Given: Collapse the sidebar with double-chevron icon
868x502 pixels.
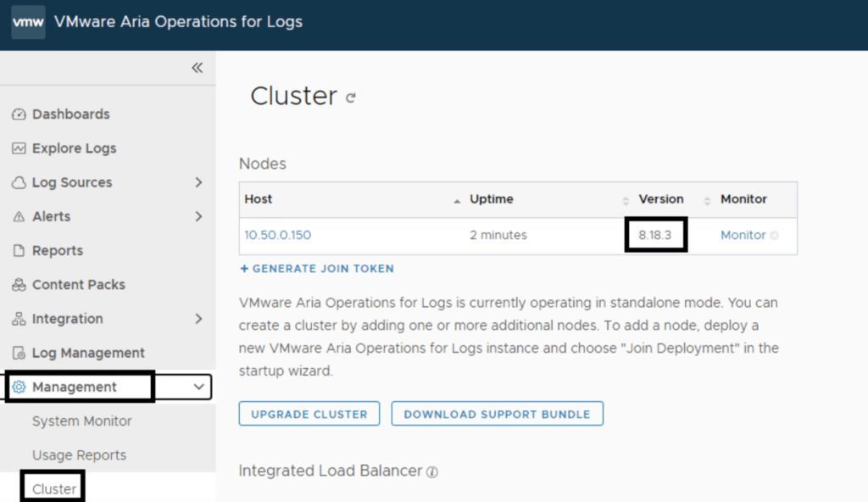Looking at the screenshot, I should coord(197,68).
